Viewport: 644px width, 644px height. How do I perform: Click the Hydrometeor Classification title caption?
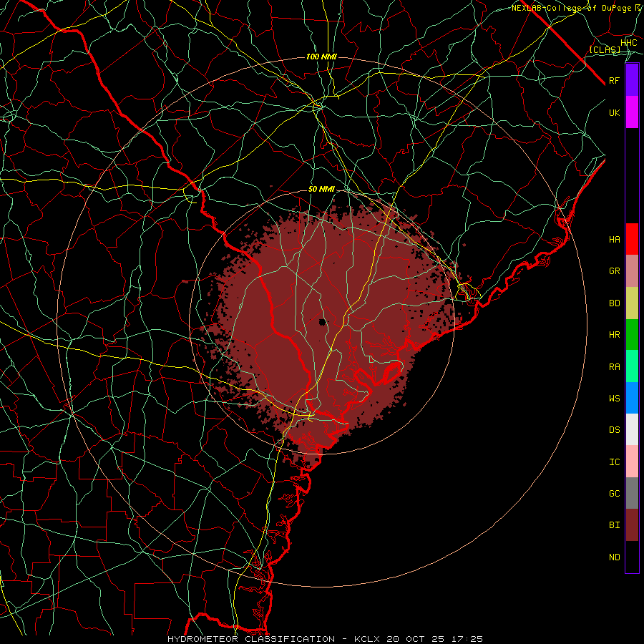[326, 639]
